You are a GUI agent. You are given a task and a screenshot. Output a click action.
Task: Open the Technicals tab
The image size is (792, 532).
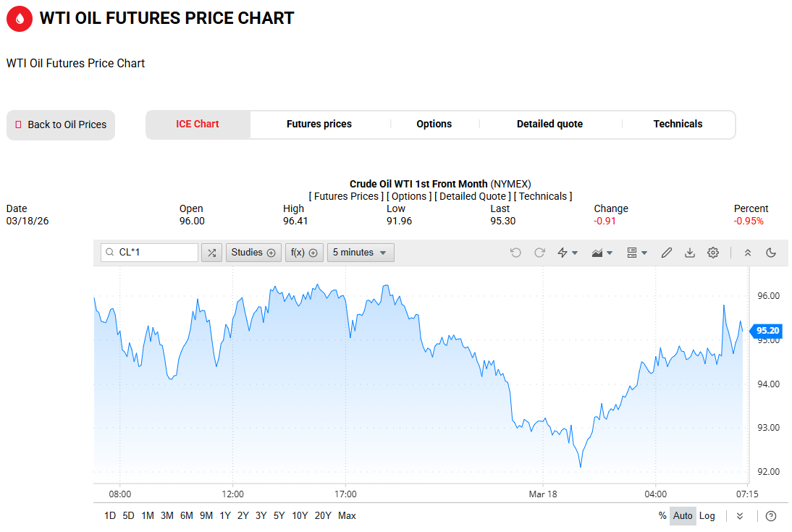(x=678, y=124)
